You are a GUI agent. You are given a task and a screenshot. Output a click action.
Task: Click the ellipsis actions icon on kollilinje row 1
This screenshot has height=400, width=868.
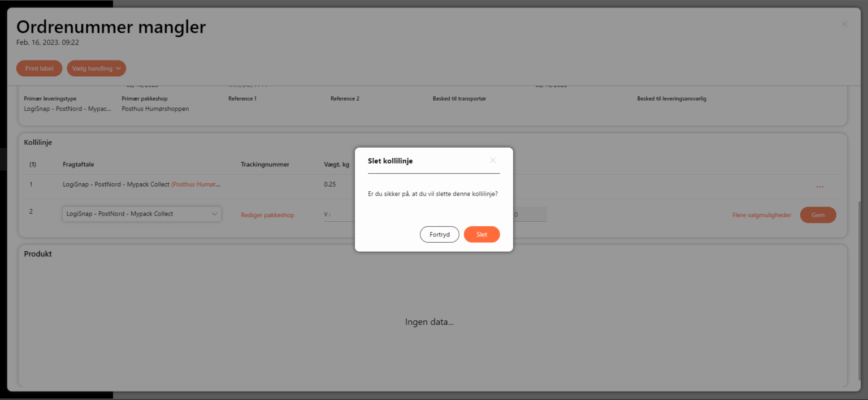[821, 187]
